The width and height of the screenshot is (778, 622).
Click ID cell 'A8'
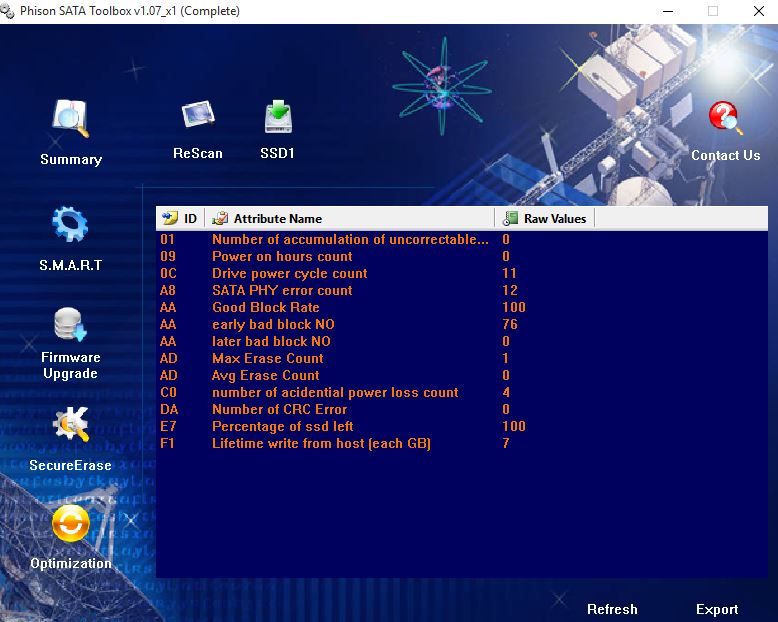click(x=168, y=290)
